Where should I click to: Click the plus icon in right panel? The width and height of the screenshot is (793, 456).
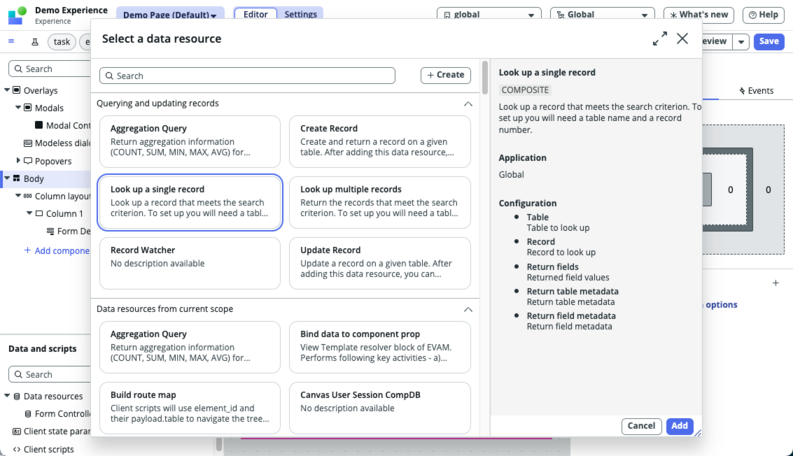(775, 283)
